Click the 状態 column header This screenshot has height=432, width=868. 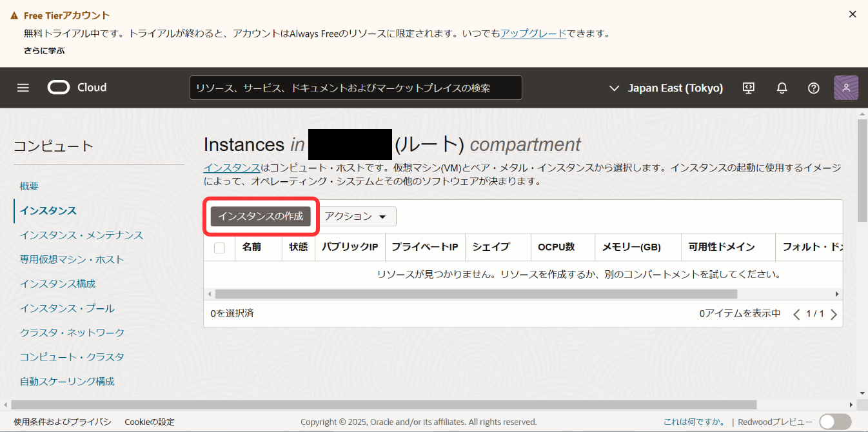click(x=298, y=247)
